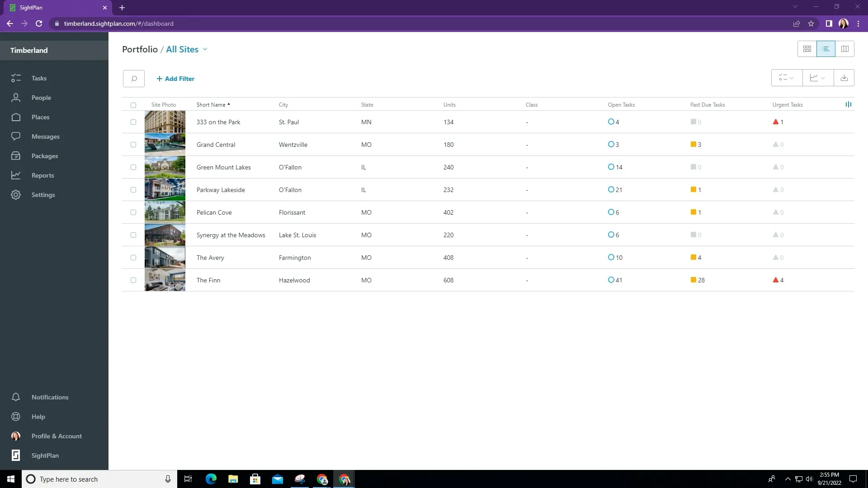The width and height of the screenshot is (868, 488).
Task: Open the Packages section
Action: click(44, 156)
